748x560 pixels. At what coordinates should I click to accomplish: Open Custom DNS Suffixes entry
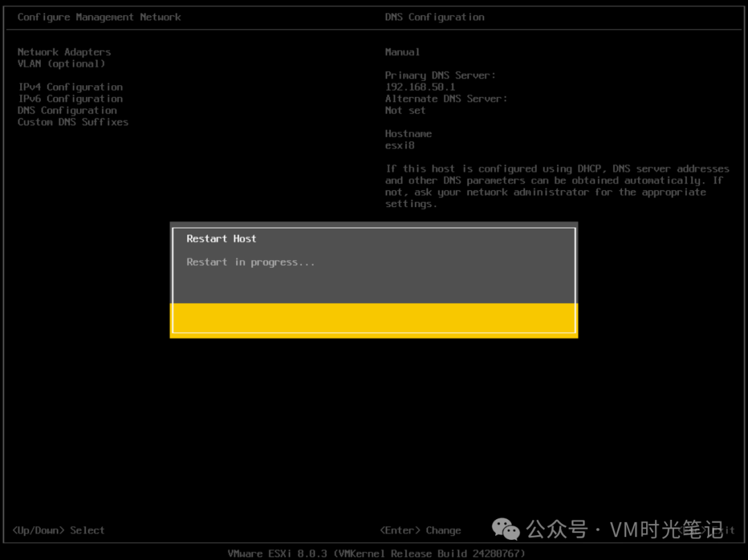[73, 122]
